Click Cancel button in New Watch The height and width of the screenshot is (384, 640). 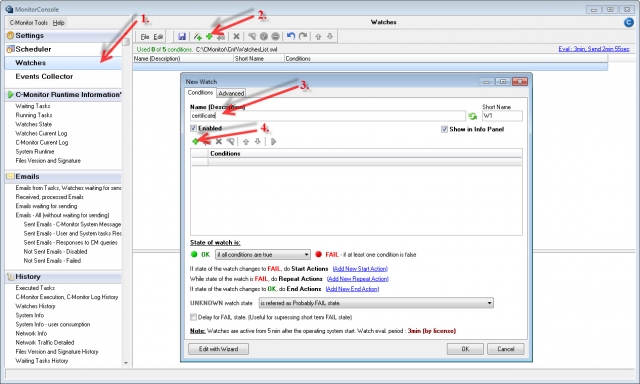[506, 349]
